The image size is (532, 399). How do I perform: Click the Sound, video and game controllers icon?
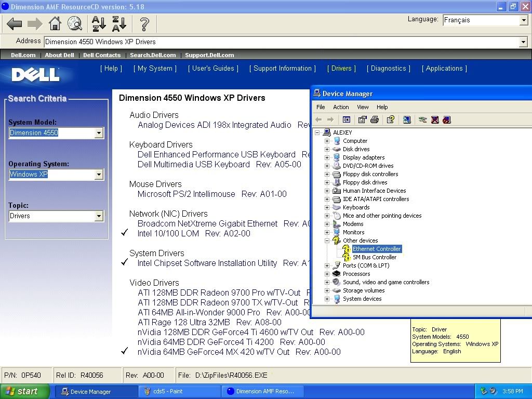point(337,282)
